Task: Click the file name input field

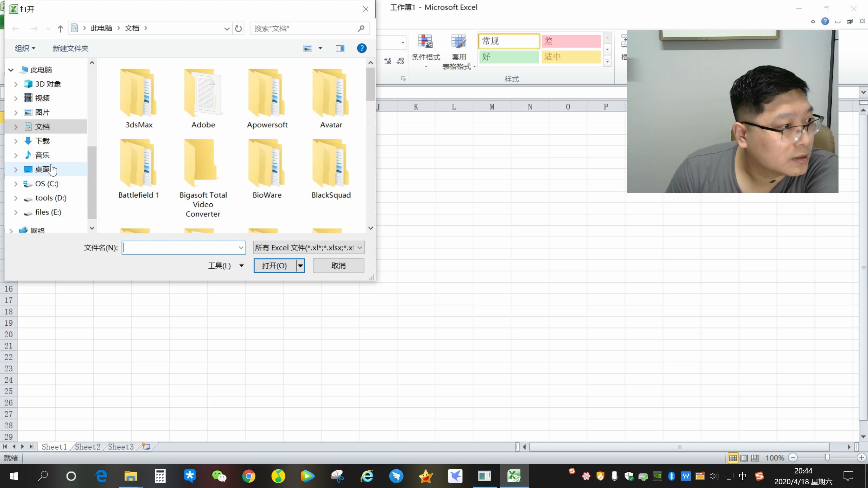Action: coord(180,248)
